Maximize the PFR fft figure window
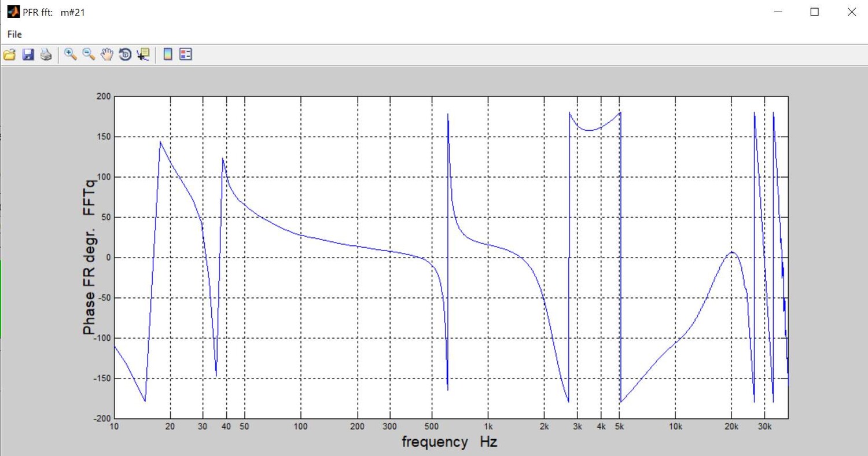The height and width of the screenshot is (456, 868). click(814, 12)
